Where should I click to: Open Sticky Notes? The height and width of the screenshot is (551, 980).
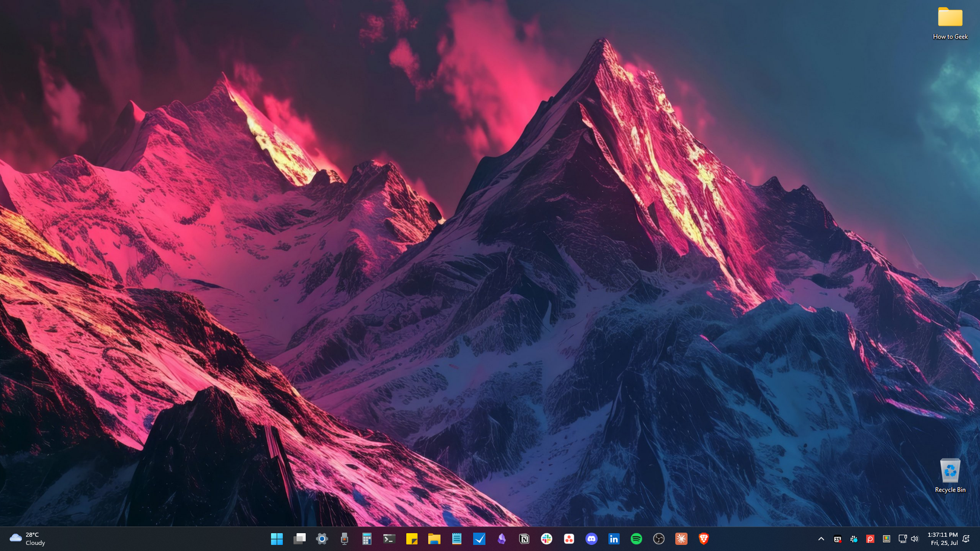(412, 539)
